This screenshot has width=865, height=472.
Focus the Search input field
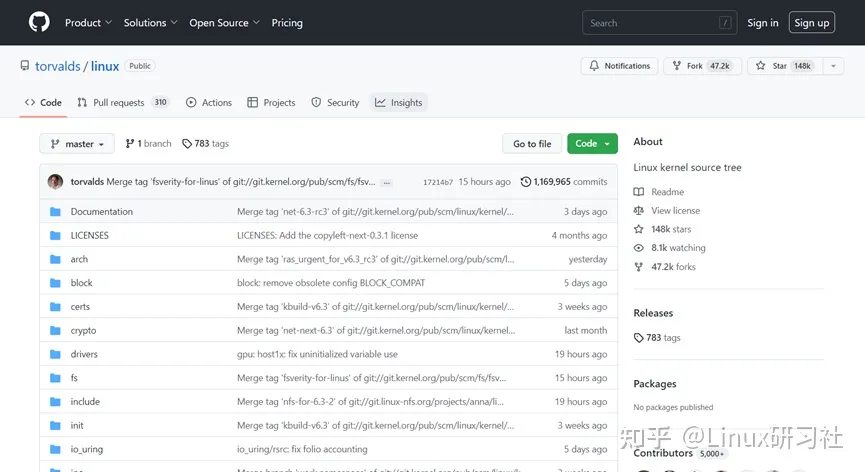[659, 23]
